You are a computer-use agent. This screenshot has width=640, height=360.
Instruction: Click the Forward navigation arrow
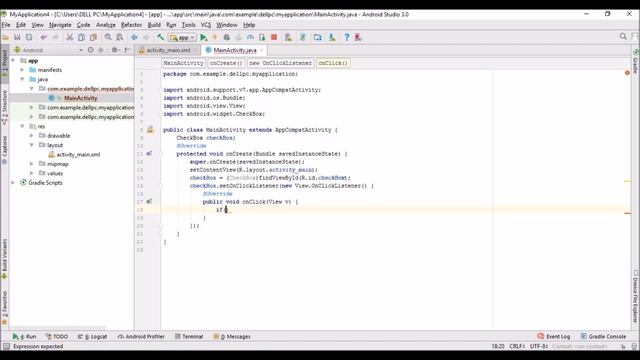tap(146, 38)
